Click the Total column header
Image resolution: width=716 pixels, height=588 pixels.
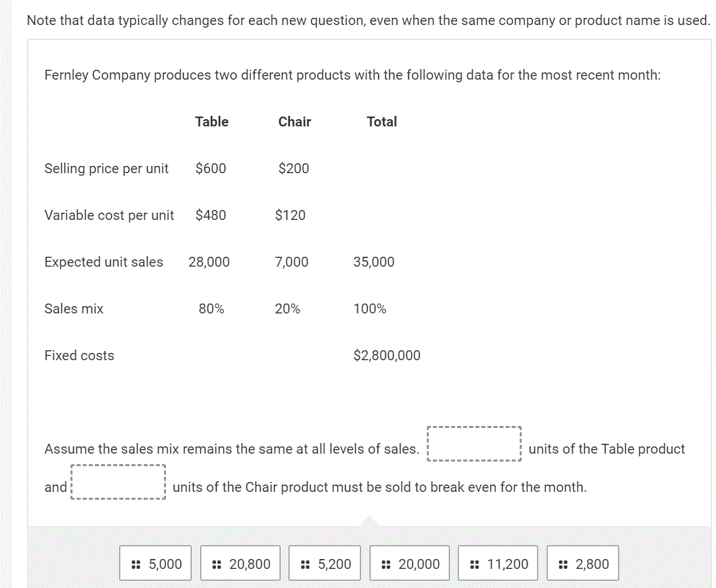click(x=382, y=121)
